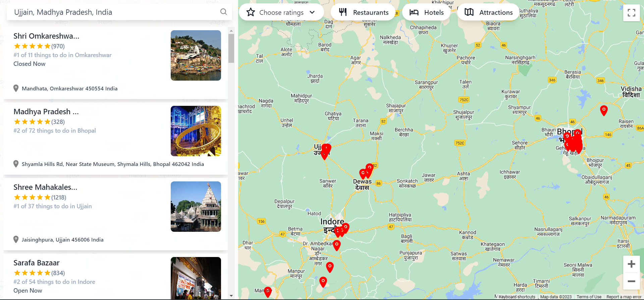Click 'Open Now' status for Sarafa Bazaar
644x300 pixels.
tap(28, 291)
